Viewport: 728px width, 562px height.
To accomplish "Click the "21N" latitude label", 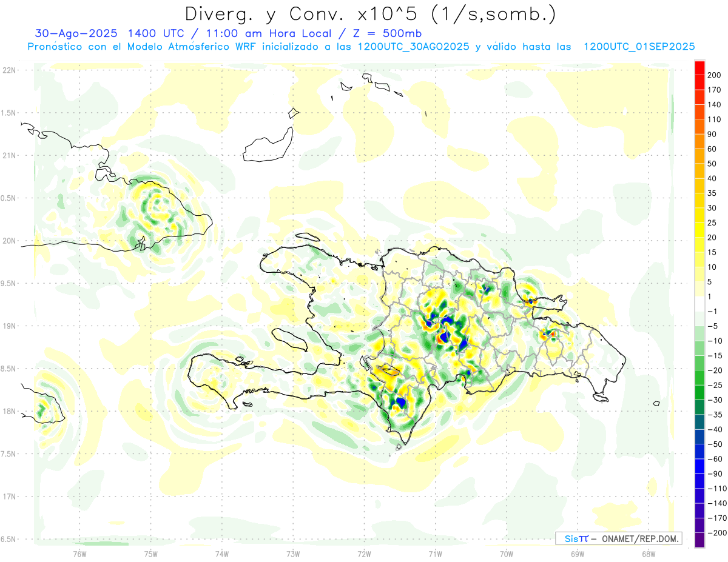I will [x=8, y=156].
